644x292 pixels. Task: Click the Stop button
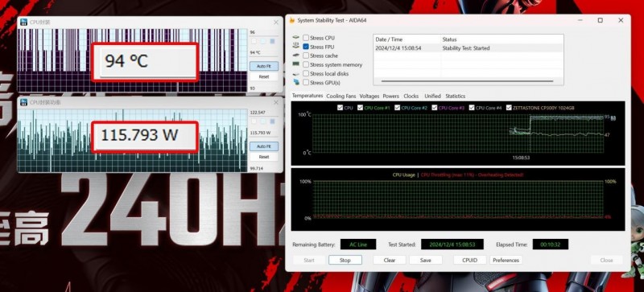(345, 260)
